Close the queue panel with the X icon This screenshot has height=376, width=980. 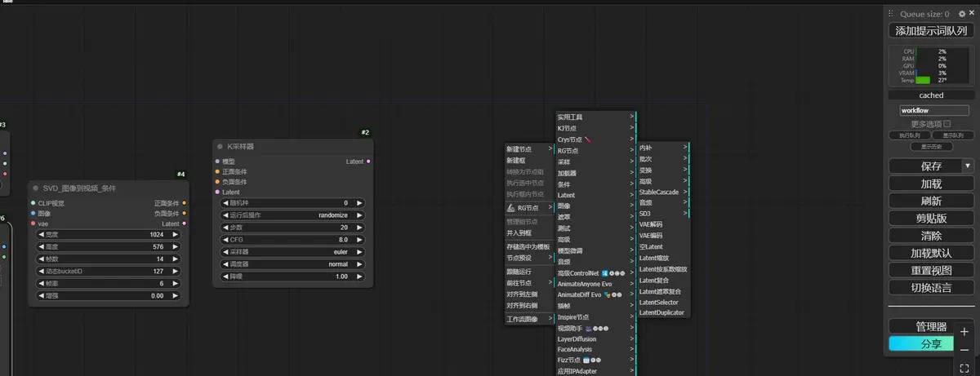pyautogui.click(x=971, y=14)
